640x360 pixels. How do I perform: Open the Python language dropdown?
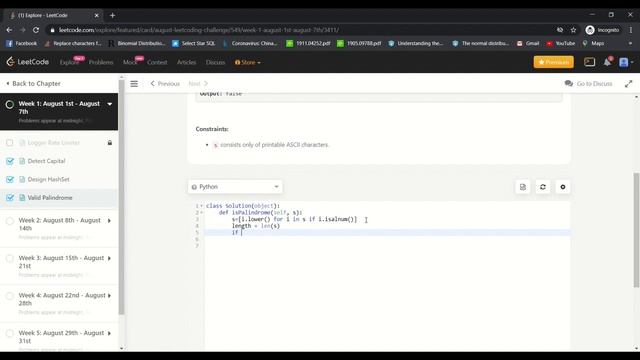click(x=235, y=187)
